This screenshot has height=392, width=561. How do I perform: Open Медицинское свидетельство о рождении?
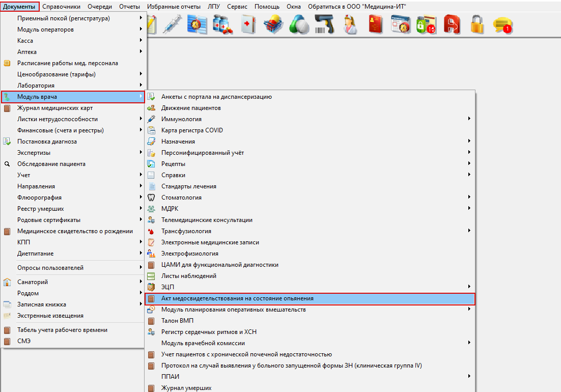pos(73,231)
